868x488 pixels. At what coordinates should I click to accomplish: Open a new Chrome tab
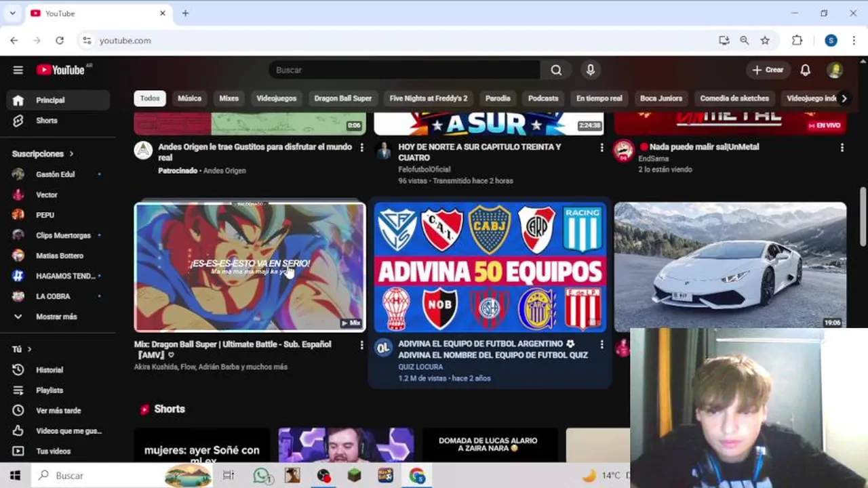(185, 13)
